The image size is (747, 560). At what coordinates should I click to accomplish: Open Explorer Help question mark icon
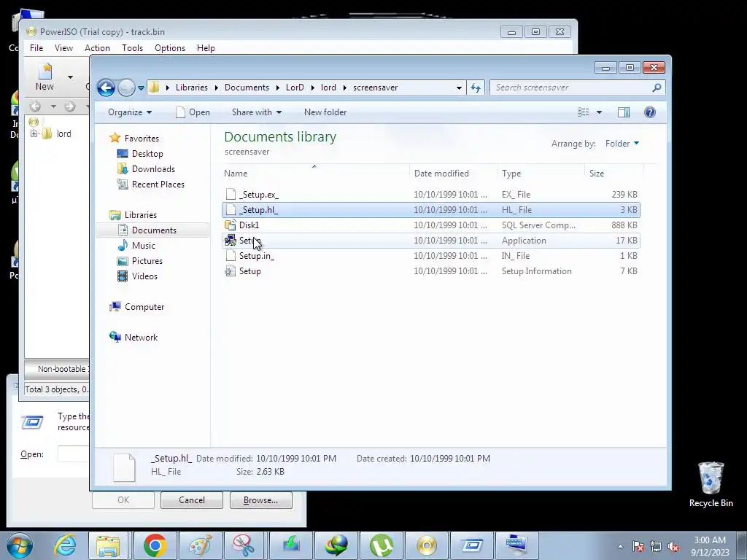(x=650, y=112)
